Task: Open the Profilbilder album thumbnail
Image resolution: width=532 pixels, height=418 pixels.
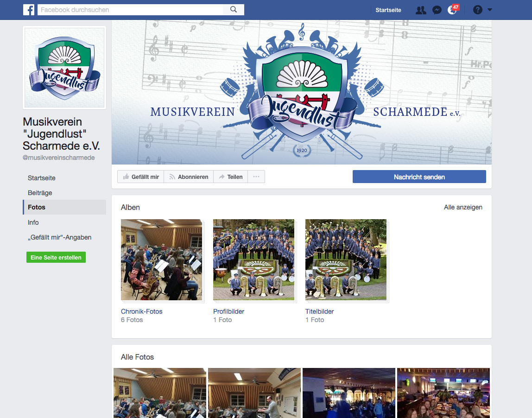Action: [x=254, y=260]
